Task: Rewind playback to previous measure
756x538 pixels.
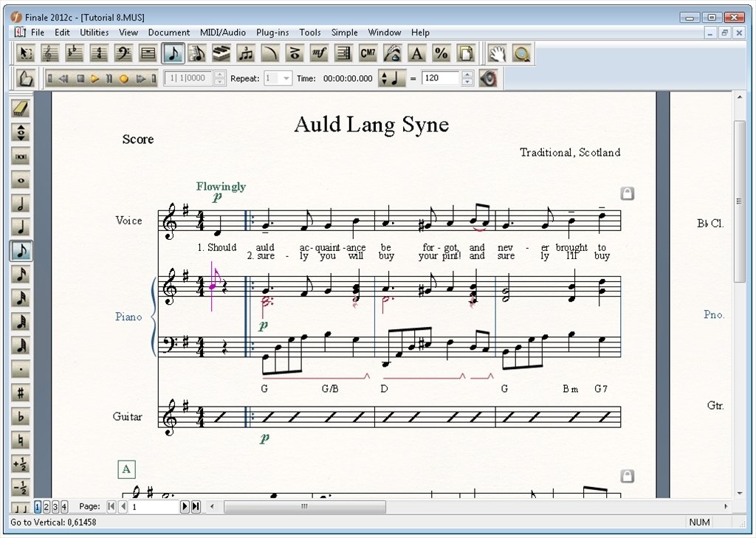Action: coord(63,78)
